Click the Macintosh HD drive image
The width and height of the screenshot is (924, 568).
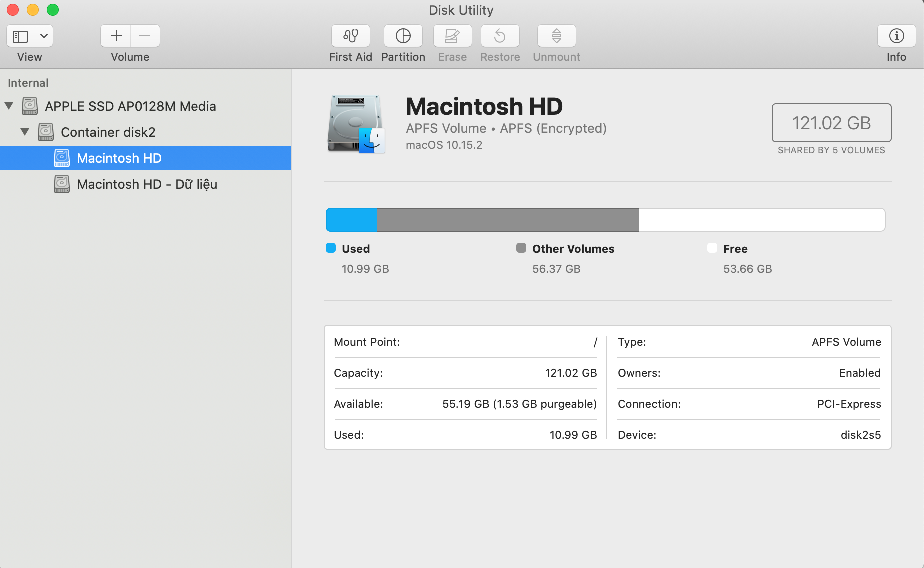click(356, 124)
